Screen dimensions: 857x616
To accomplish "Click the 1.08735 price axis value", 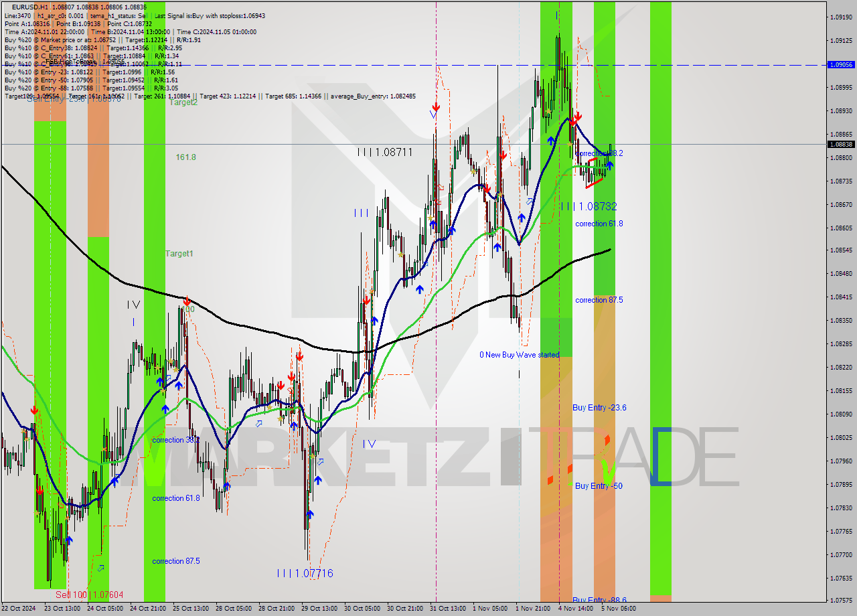I will [841, 181].
